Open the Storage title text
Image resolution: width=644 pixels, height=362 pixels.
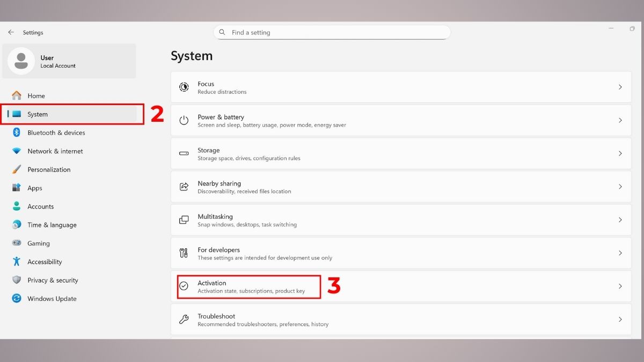tap(208, 150)
